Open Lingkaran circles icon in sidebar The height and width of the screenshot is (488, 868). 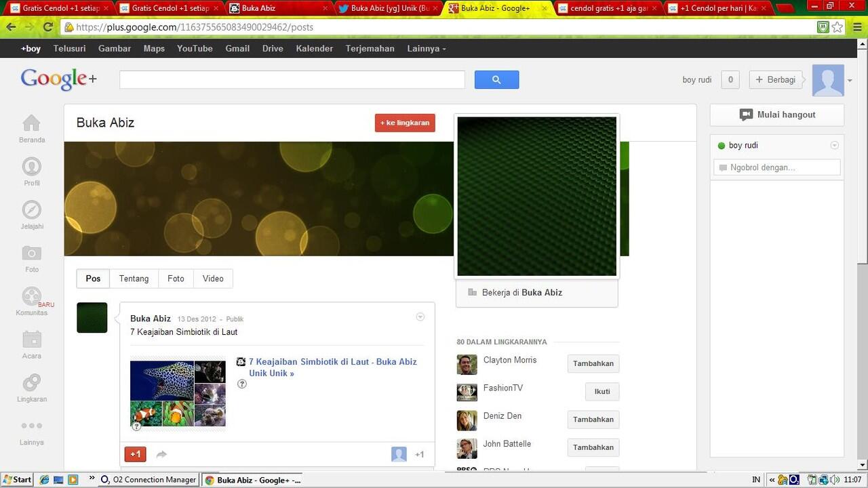[x=32, y=388]
